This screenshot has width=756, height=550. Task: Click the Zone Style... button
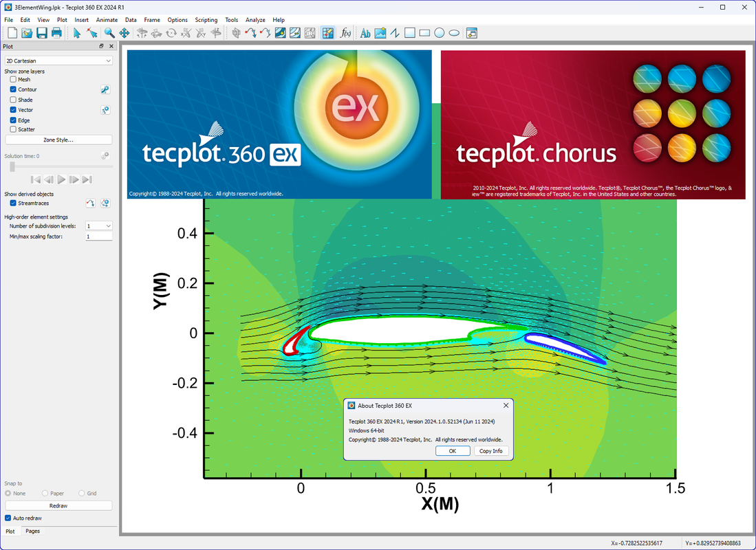pyautogui.click(x=58, y=140)
